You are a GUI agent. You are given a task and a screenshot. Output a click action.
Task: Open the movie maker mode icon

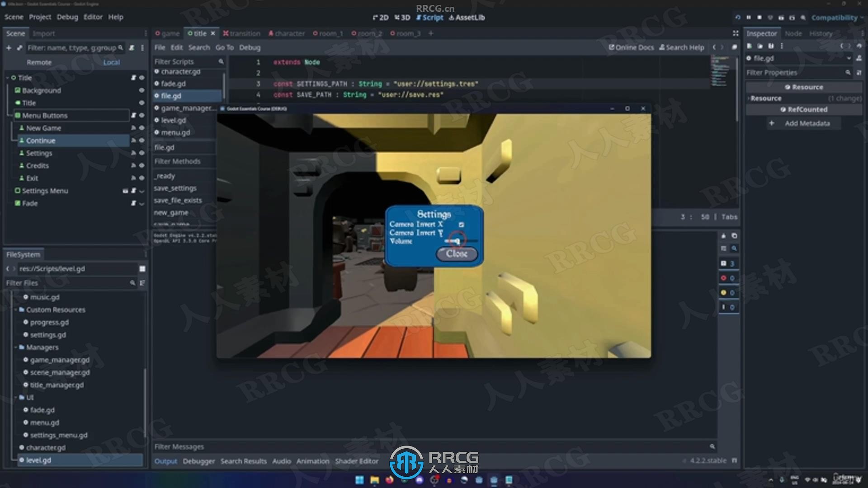803,18
